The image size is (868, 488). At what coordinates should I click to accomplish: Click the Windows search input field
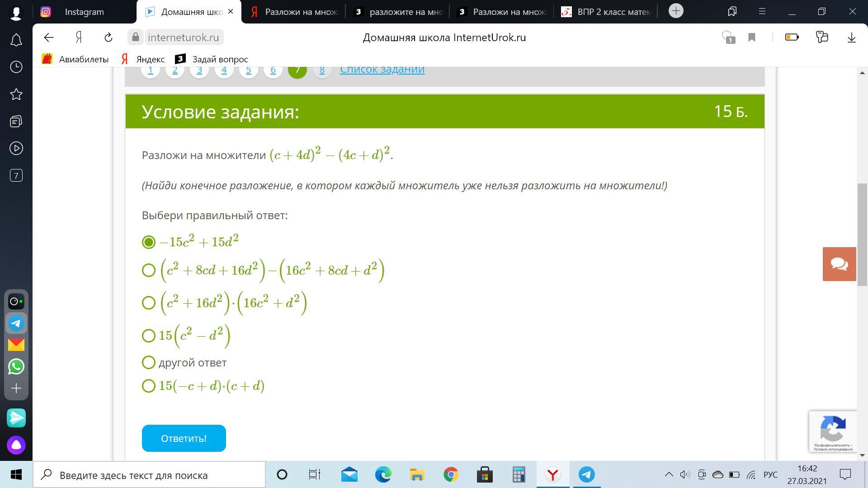[154, 475]
